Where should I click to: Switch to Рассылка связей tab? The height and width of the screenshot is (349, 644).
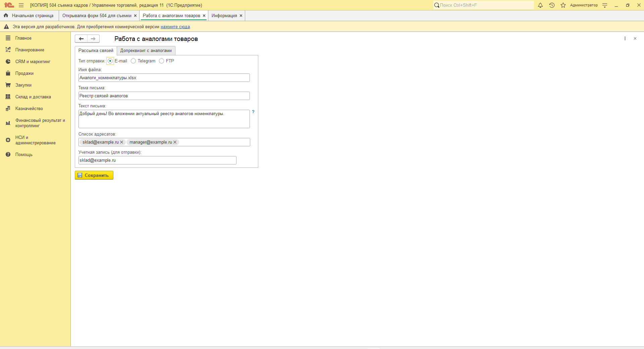click(x=96, y=51)
